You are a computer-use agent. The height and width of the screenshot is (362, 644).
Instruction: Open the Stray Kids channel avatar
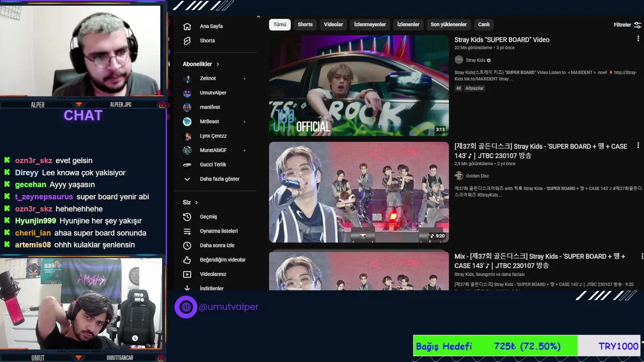point(459,60)
